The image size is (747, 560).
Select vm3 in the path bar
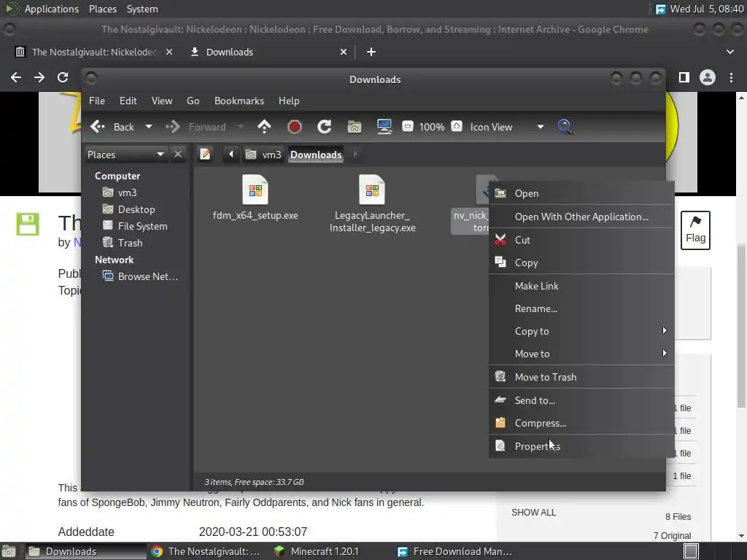pos(263,155)
